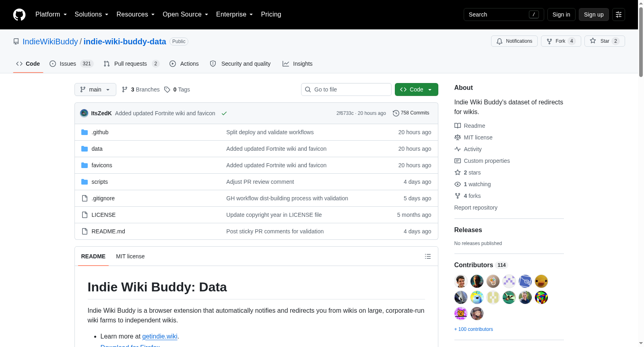This screenshot has width=644, height=347.
Task: Open the indie-wiki-buddy-data repository link
Action: click(x=125, y=42)
